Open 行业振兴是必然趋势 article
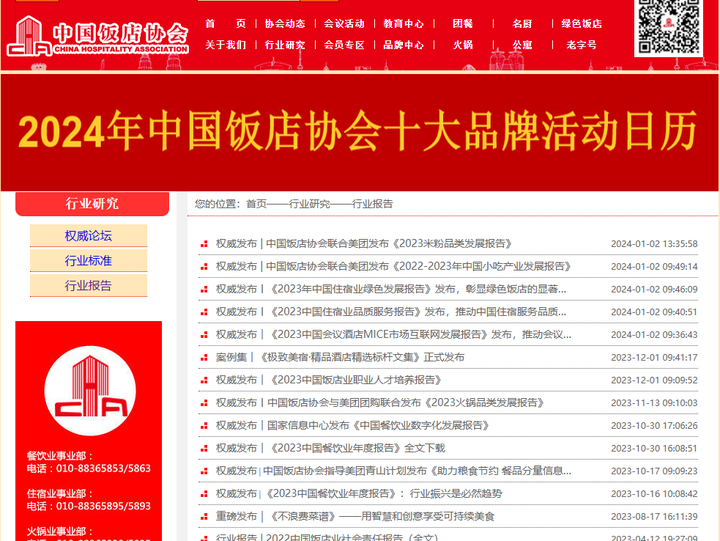Screen dimensions: 720x541 (359, 494)
